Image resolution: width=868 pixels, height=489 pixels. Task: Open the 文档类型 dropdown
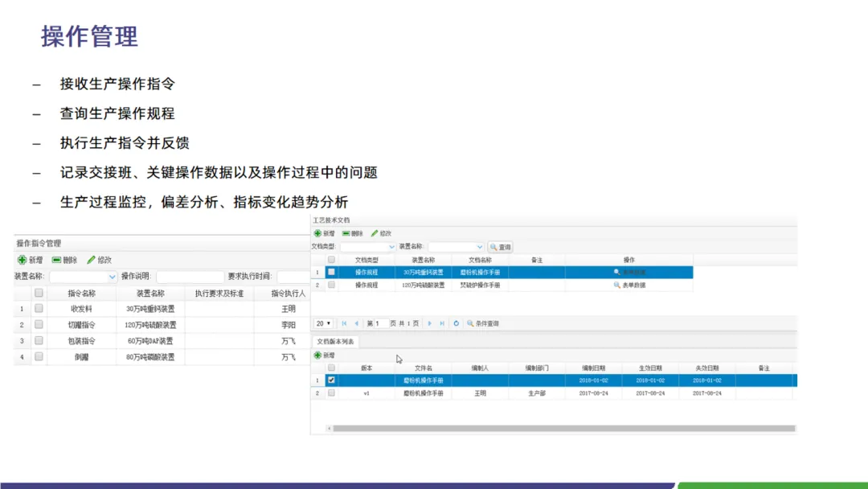coord(391,247)
